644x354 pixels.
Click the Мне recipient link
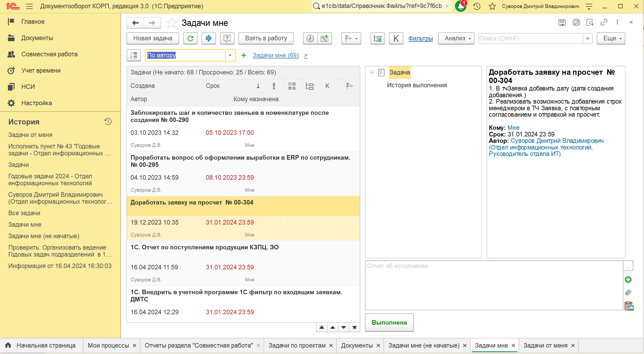coord(513,128)
